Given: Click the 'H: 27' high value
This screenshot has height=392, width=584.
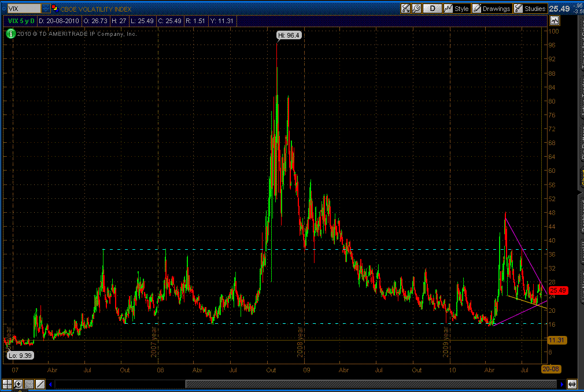Looking at the screenshot, I should [119, 21].
